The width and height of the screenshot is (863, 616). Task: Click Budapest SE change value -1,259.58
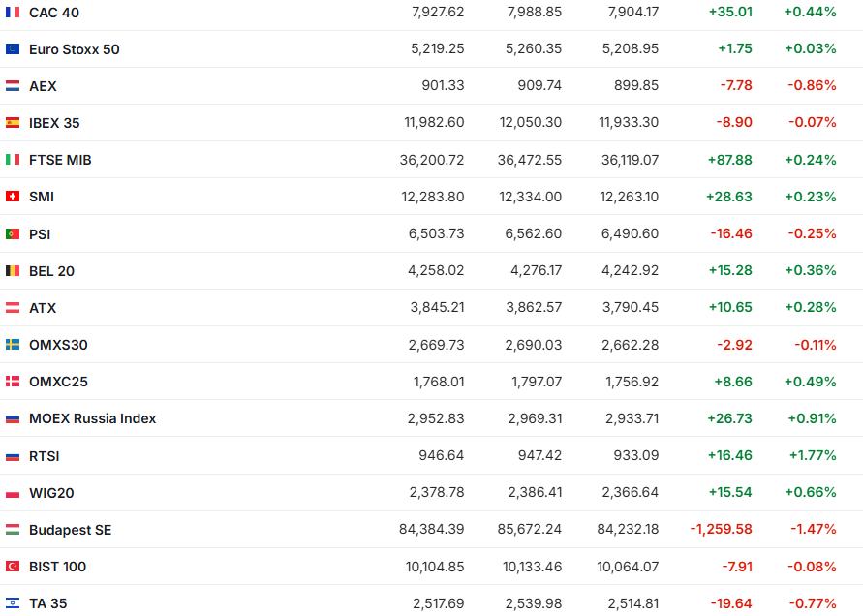pyautogui.click(x=721, y=530)
